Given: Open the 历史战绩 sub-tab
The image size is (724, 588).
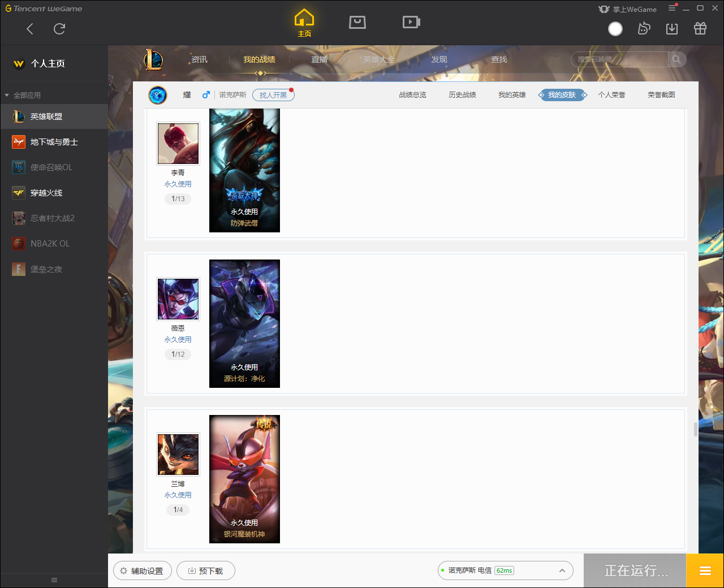Looking at the screenshot, I should click(x=462, y=95).
